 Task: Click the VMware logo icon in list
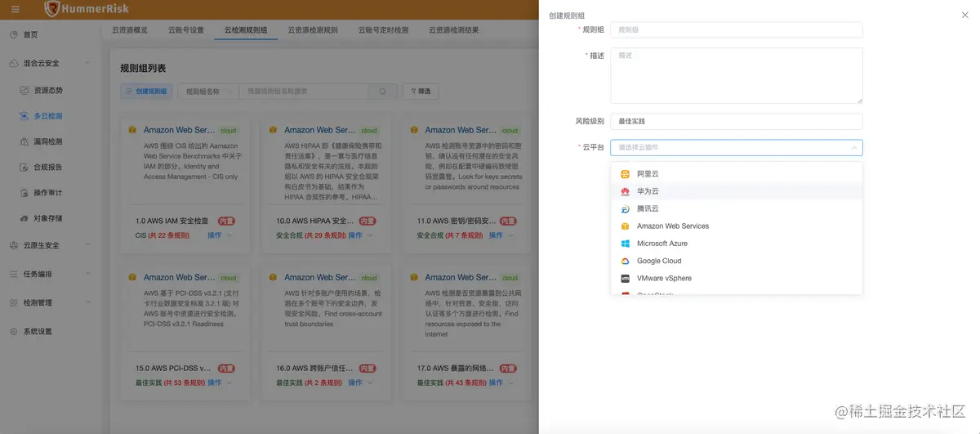click(x=625, y=279)
